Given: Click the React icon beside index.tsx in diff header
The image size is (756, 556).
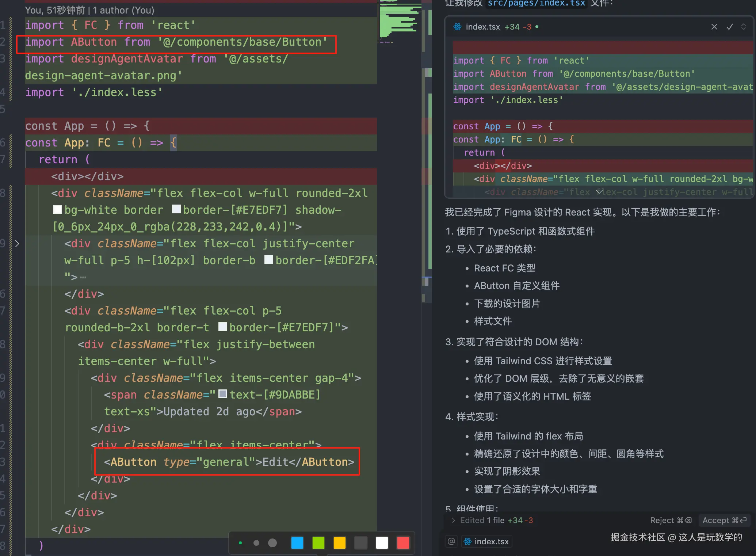Looking at the screenshot, I should click(457, 27).
